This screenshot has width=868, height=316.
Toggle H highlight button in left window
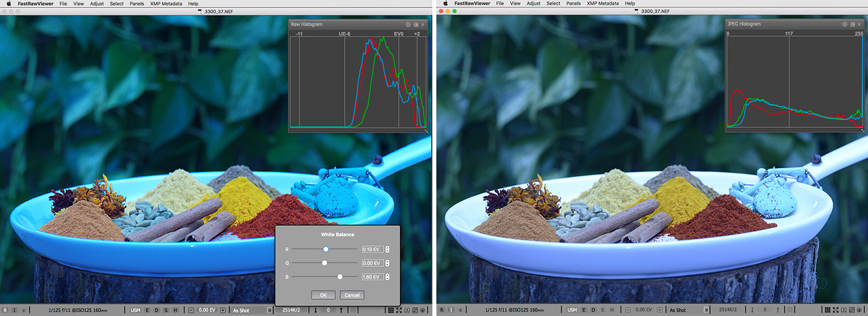pos(175,310)
